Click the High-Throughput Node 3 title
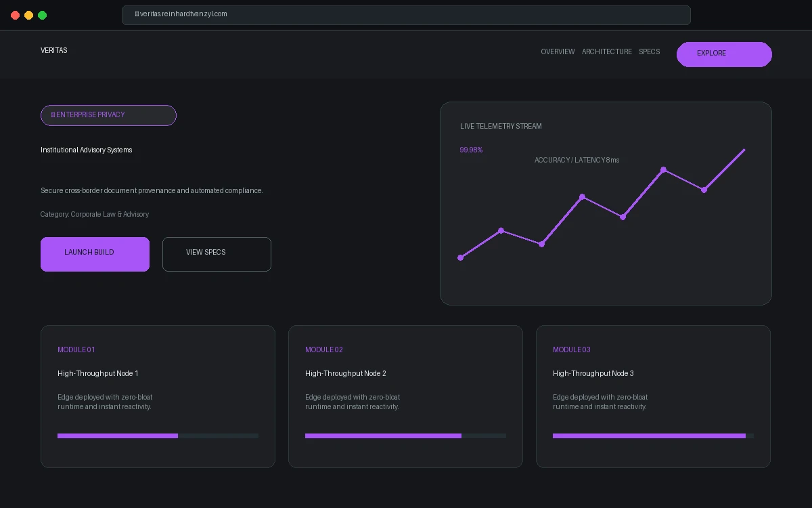Viewport: 812px width, 508px height. pos(593,374)
